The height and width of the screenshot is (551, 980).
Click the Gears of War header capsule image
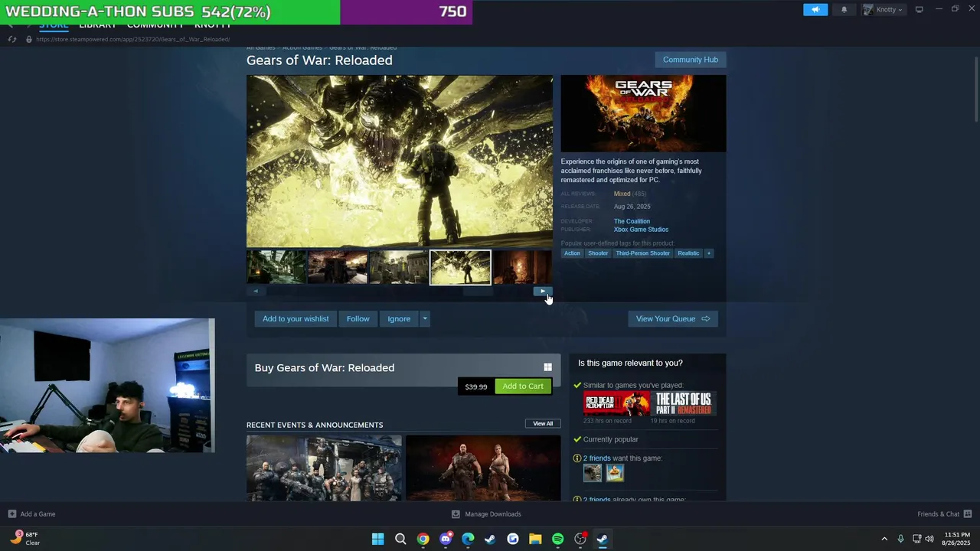[x=643, y=113]
